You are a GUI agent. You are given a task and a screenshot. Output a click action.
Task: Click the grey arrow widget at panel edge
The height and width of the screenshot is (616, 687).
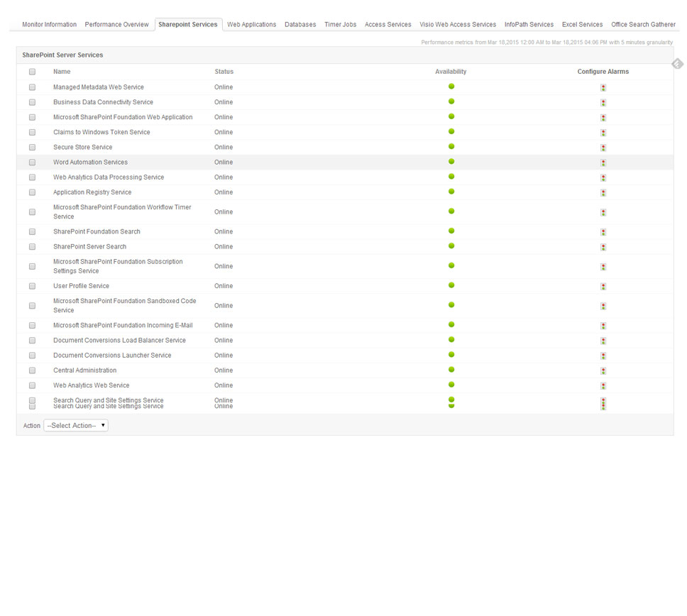[677, 63]
